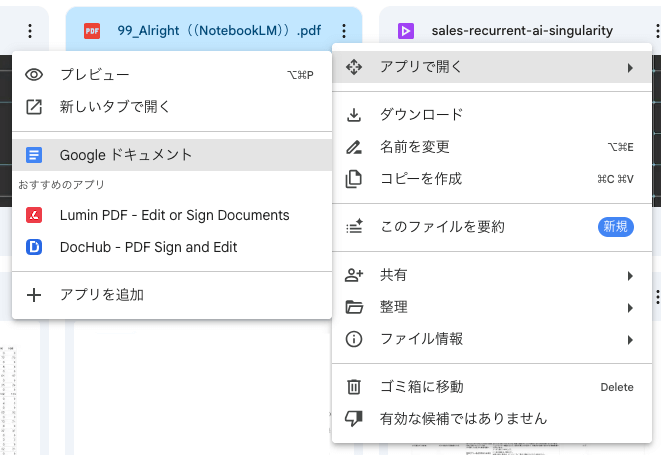661x455 pixels.
Task: Click the pencil rename icon beside 名前を変更
Action: coord(354,147)
